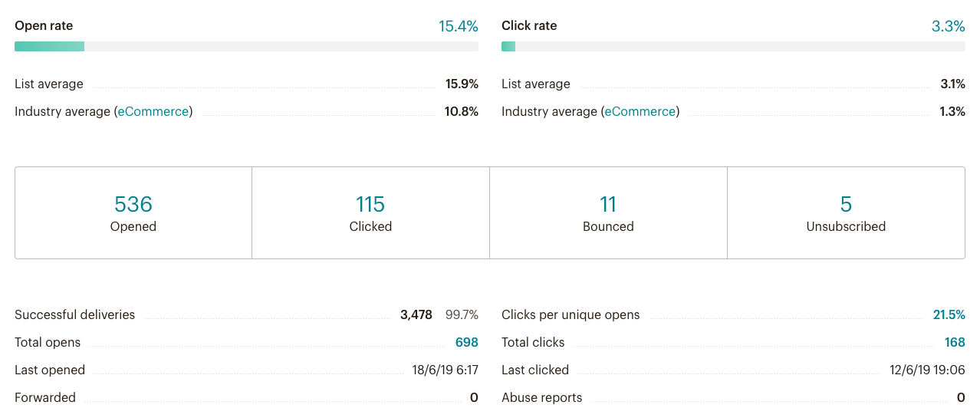Click the Abuse reports count value
Viewport: 980px width, 418px height.
(x=961, y=397)
